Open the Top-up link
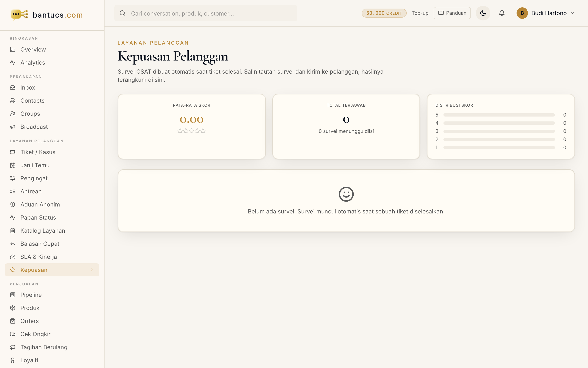588x368 pixels. [x=420, y=13]
